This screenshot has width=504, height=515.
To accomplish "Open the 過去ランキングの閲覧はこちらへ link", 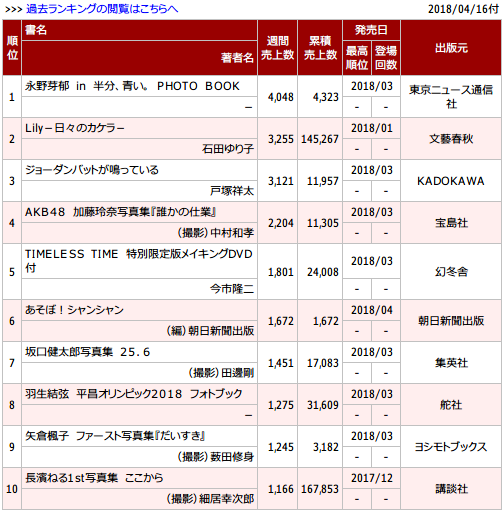I will click(x=102, y=9).
